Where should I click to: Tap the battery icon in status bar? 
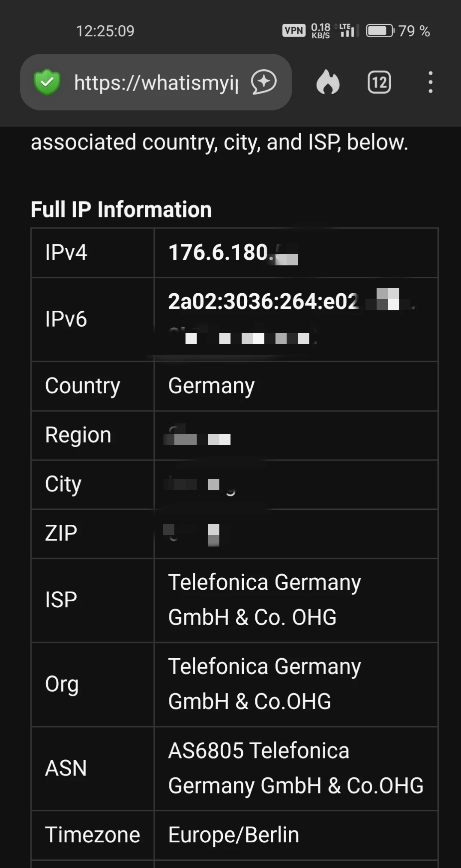click(380, 31)
